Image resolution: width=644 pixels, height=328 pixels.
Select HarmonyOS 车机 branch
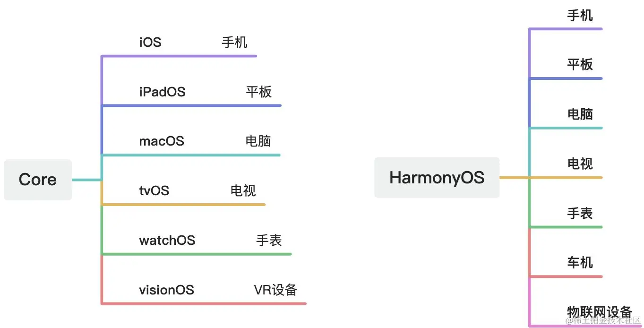pos(580,263)
